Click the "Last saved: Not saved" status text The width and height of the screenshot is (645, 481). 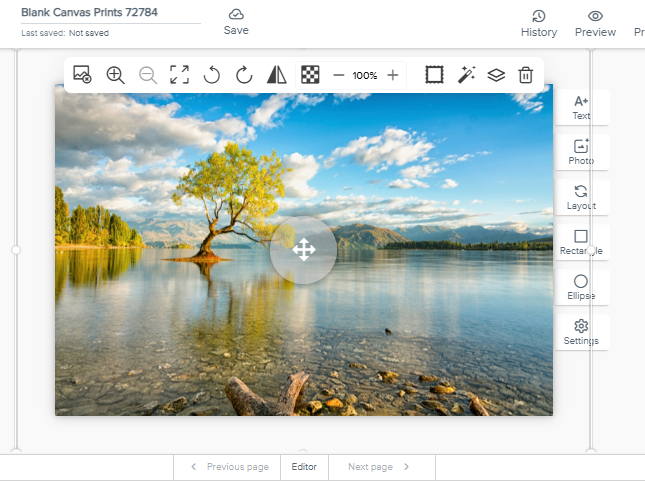tap(65, 33)
